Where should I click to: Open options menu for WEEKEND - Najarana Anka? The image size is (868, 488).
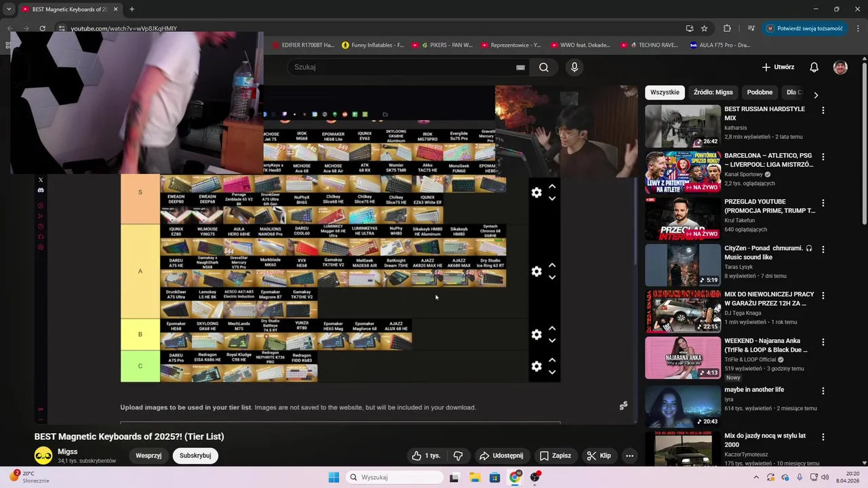click(823, 342)
